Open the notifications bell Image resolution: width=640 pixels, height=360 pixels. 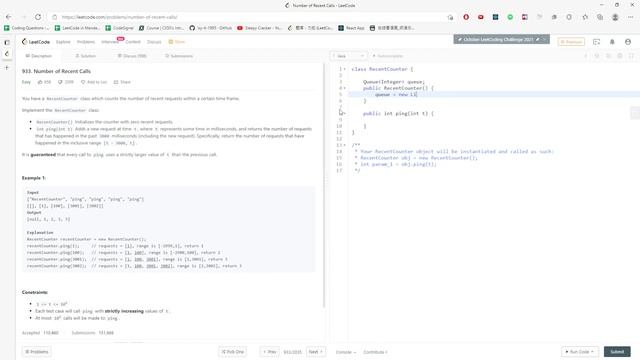pyautogui.click(x=612, y=42)
